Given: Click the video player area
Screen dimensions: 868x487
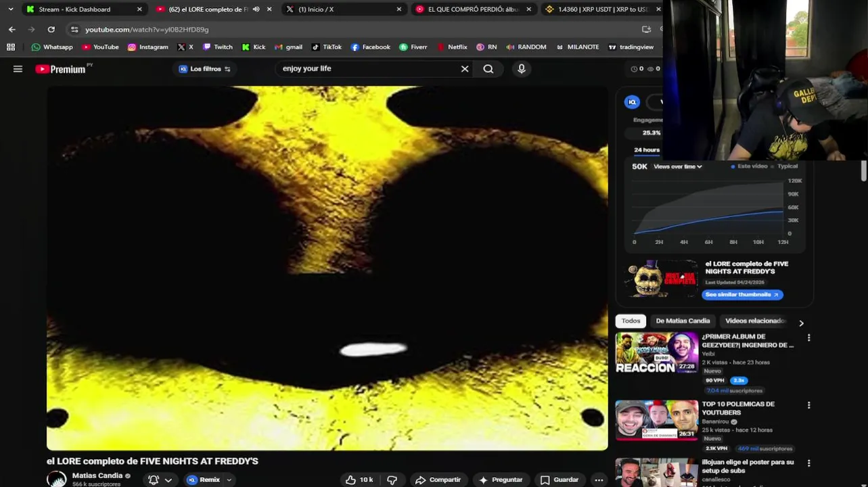Looking at the screenshot, I should (327, 268).
